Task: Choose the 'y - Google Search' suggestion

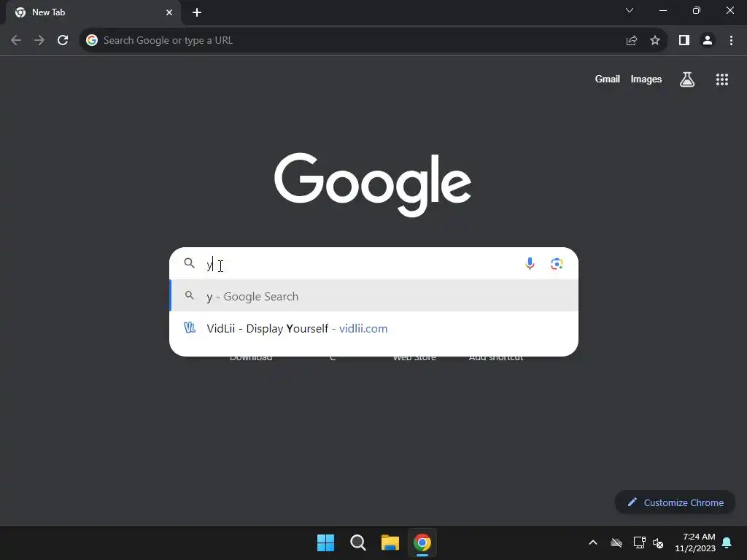Action: (374, 296)
